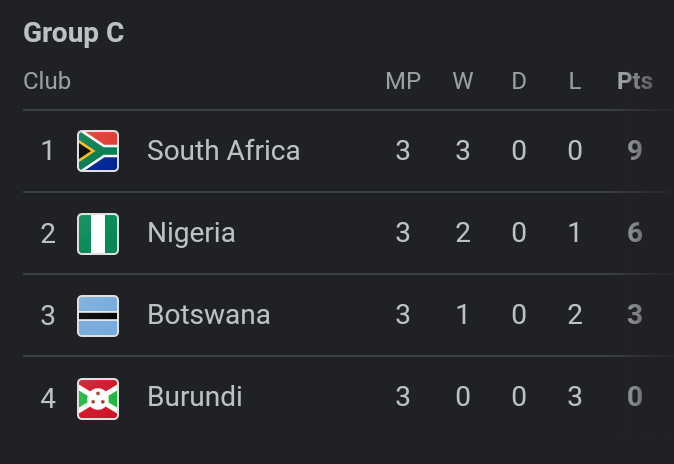Click Nigeria's 6 points value
674x464 pixels.
coord(634,234)
